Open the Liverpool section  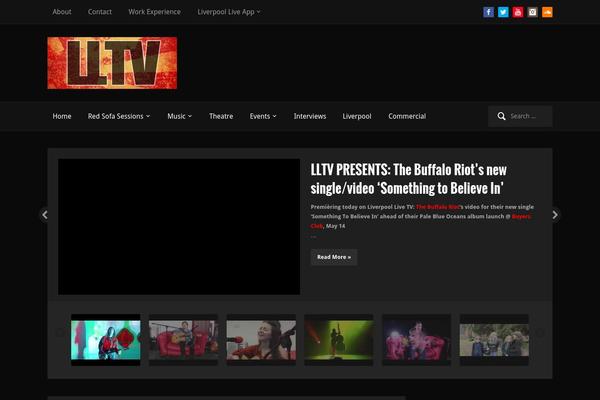coord(357,116)
